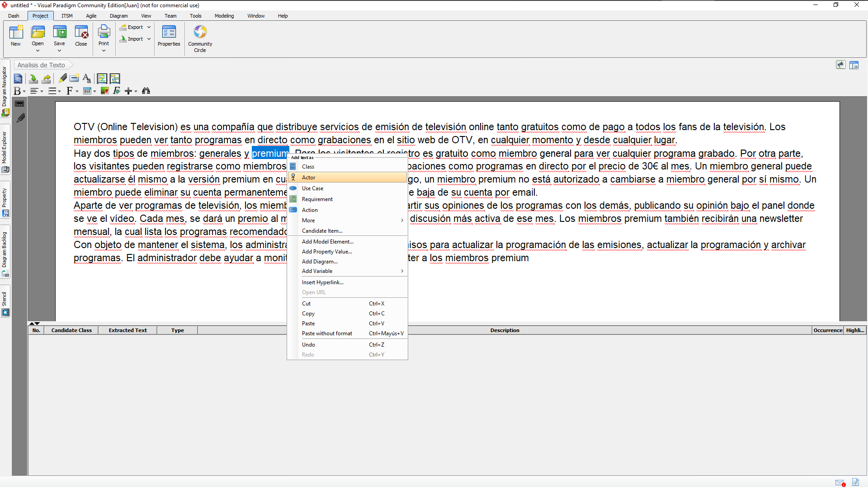Image resolution: width=868 pixels, height=488 pixels.
Task: Expand the Export dropdown arrow
Action: 149,27
